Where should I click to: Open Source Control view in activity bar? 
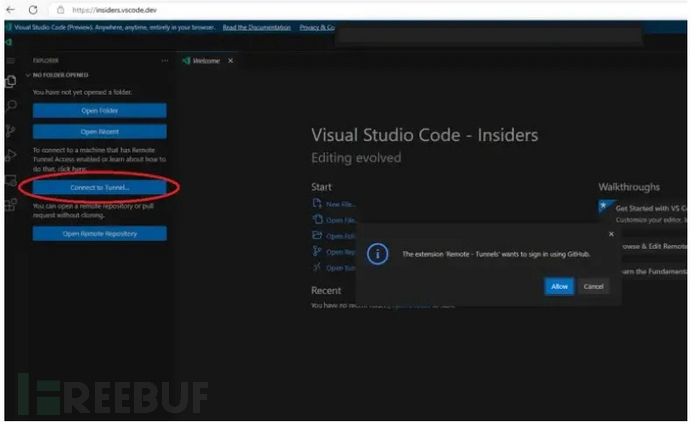[x=11, y=131]
